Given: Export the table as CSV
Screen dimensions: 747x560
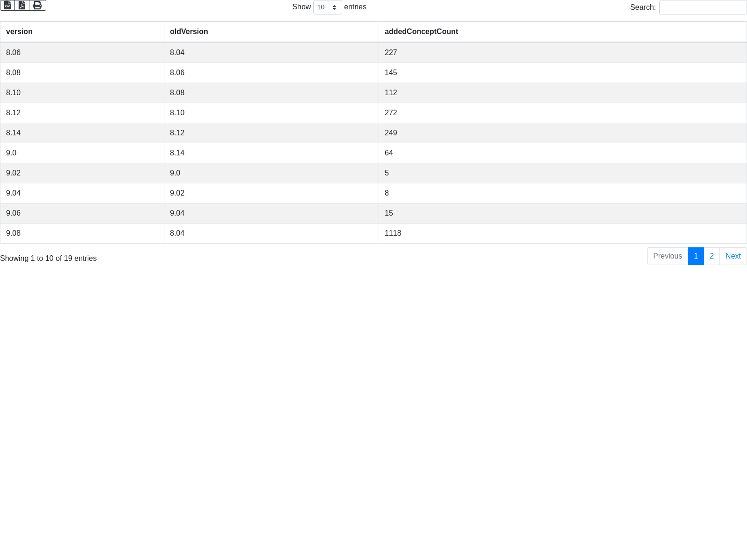Looking at the screenshot, I should coord(7,5).
